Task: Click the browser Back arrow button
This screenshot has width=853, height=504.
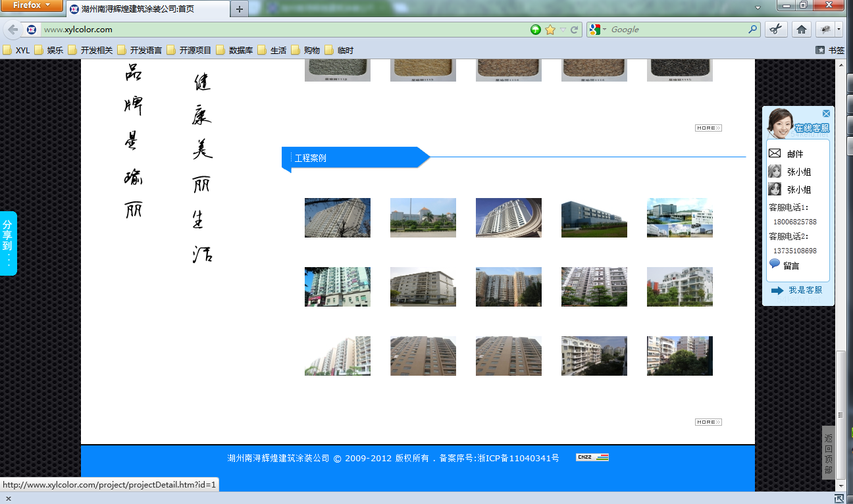Action: tap(13, 30)
